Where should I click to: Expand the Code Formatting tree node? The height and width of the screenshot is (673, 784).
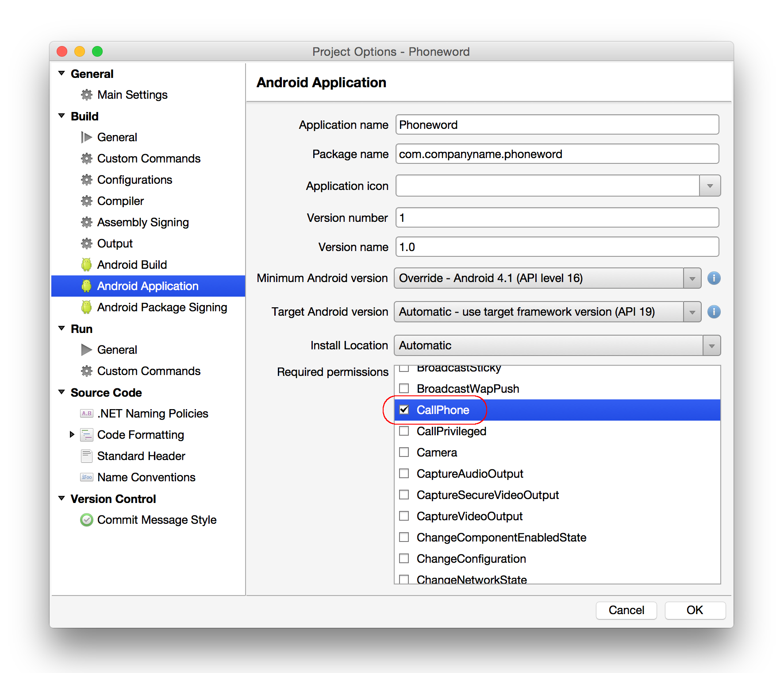tap(72, 435)
